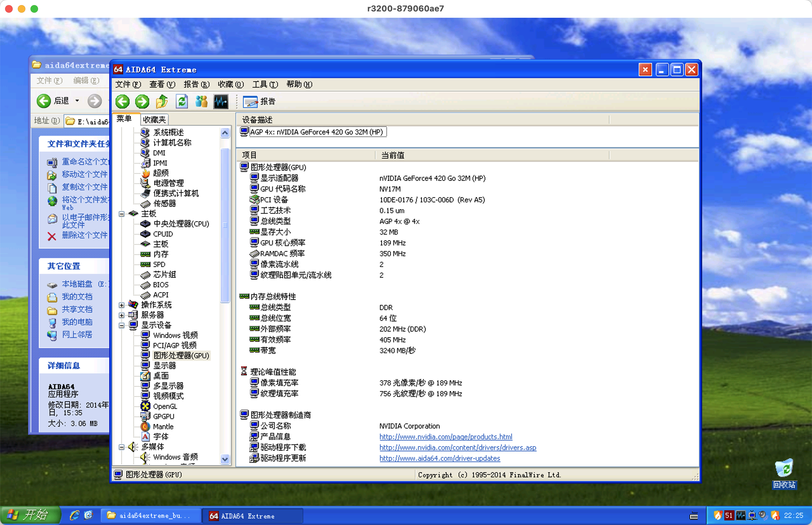Open 我的文档 in Explorer sidebar

(x=77, y=297)
